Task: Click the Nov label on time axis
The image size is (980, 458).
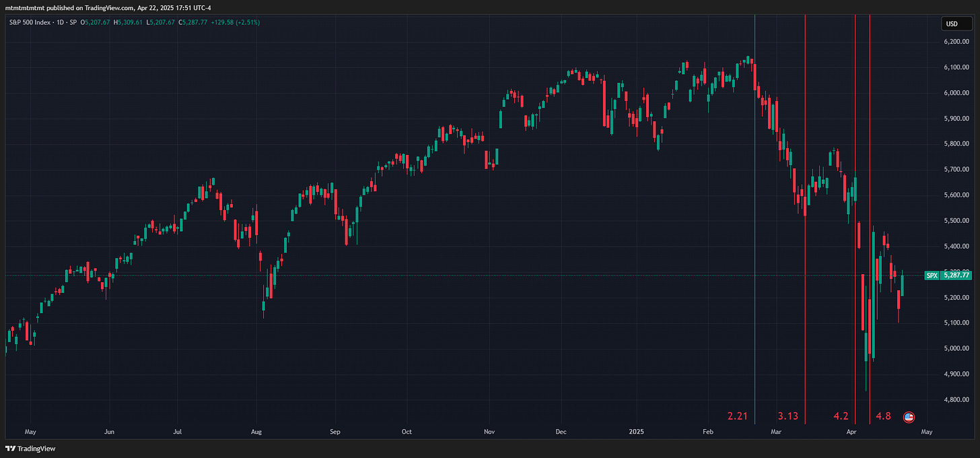Action: pos(489,430)
